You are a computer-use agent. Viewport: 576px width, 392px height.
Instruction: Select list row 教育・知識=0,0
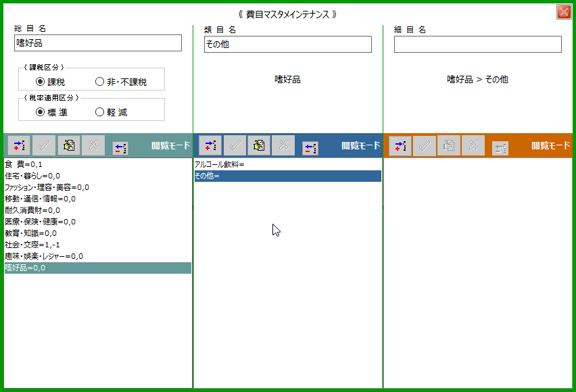pos(98,233)
